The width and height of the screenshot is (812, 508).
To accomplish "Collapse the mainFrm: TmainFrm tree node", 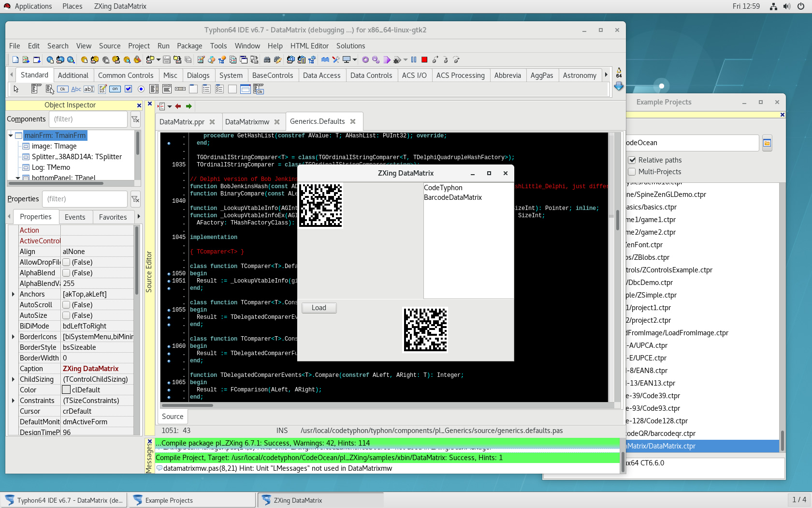I will coord(11,135).
